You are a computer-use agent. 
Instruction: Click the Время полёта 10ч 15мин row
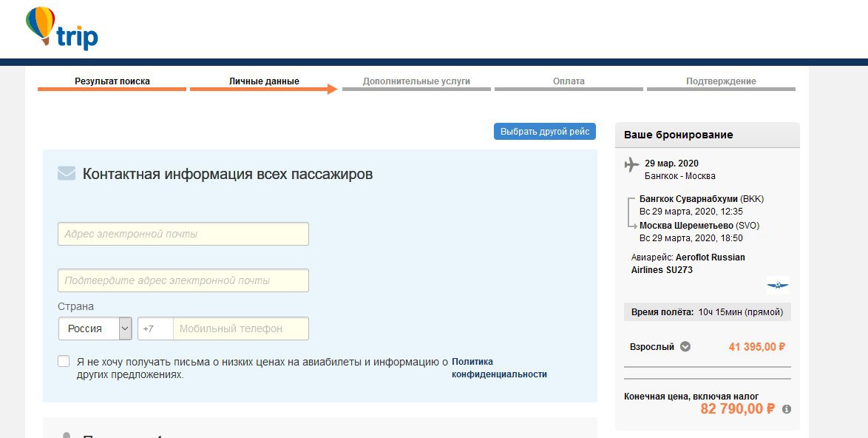(708, 311)
